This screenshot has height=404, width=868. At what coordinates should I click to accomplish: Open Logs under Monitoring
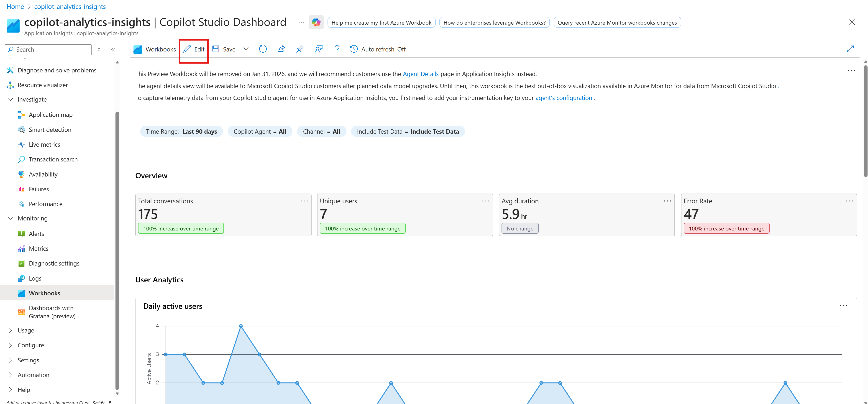click(x=35, y=278)
